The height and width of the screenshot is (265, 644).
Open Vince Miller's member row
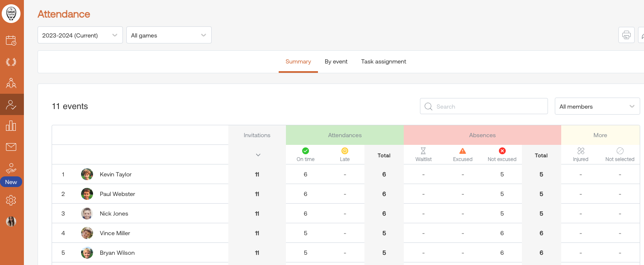click(115, 233)
